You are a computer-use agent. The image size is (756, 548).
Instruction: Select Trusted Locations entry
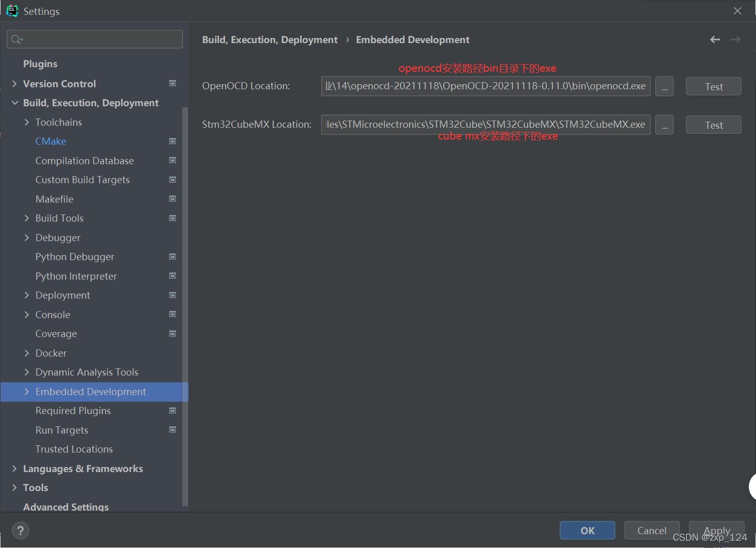pyautogui.click(x=74, y=449)
